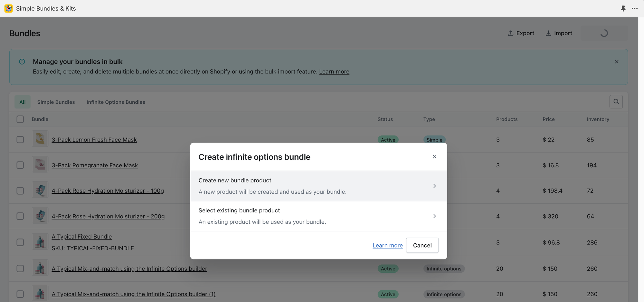Image resolution: width=644 pixels, height=302 pixels.
Task: Click the $ 198.4 price cell
Action: [552, 191]
